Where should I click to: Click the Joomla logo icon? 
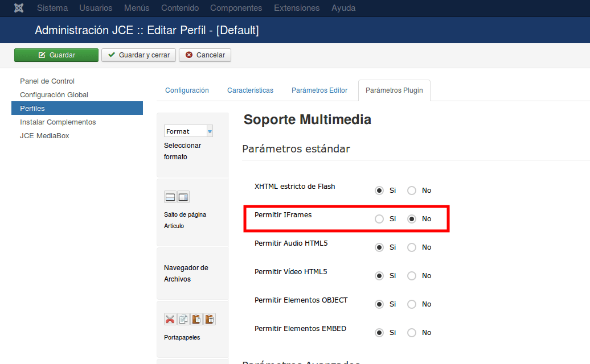pos(19,8)
